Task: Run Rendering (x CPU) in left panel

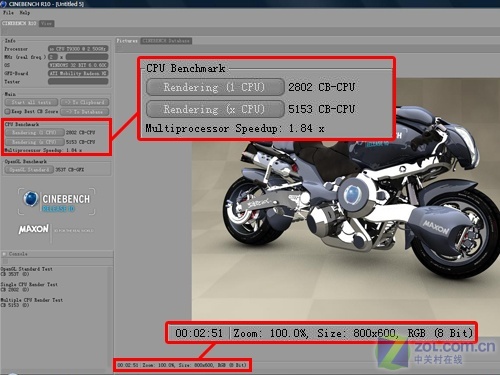Action: coord(34,142)
